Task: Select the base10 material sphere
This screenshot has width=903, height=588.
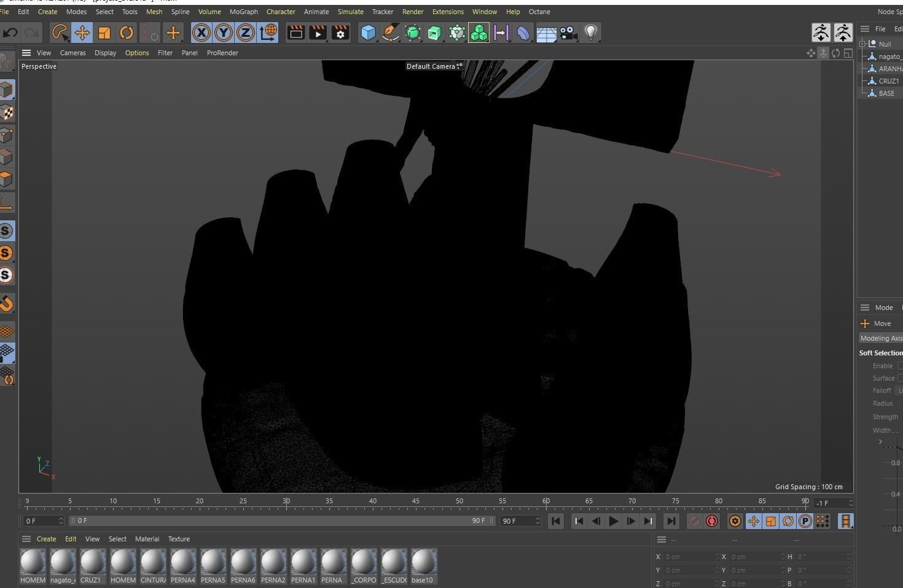Action: (x=423, y=567)
